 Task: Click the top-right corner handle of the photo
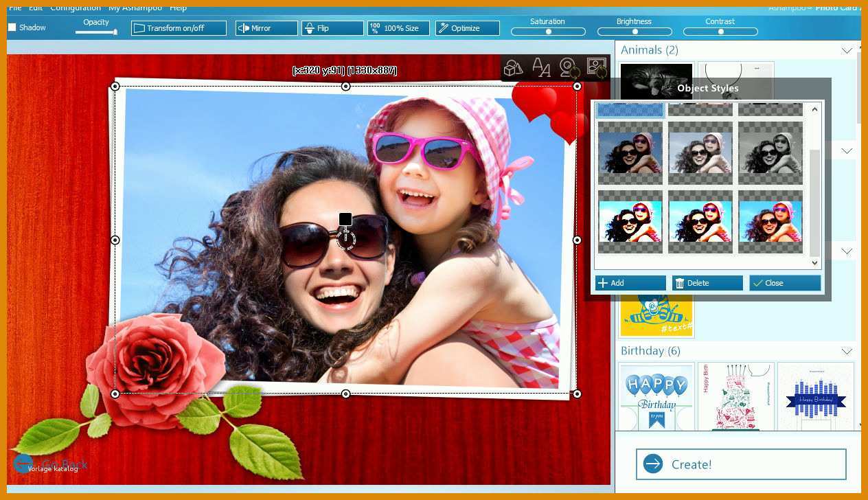578,87
